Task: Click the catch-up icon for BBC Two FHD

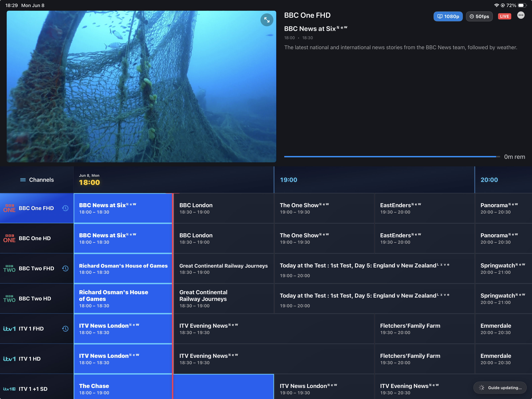Action: point(65,268)
